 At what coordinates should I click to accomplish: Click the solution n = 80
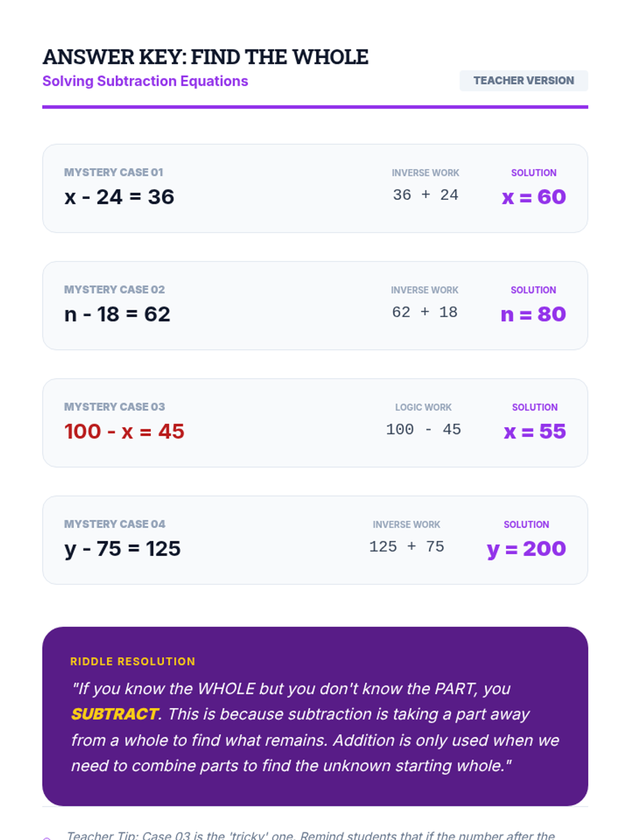533,314
